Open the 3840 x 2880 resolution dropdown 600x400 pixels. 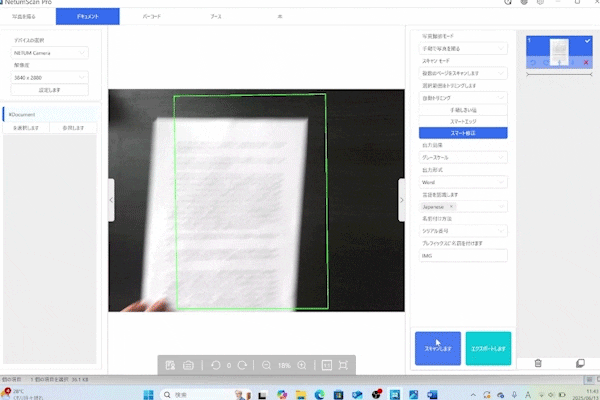pos(50,77)
